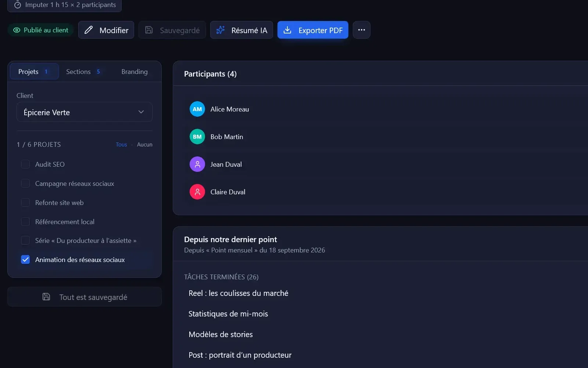Click task Reel : les coulisses du marché
Viewport: 588px width, 368px height.
click(239, 293)
